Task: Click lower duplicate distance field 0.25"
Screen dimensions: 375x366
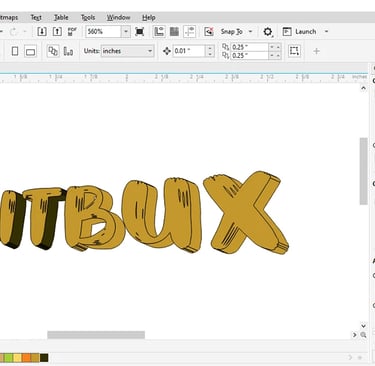Action: click(250, 55)
